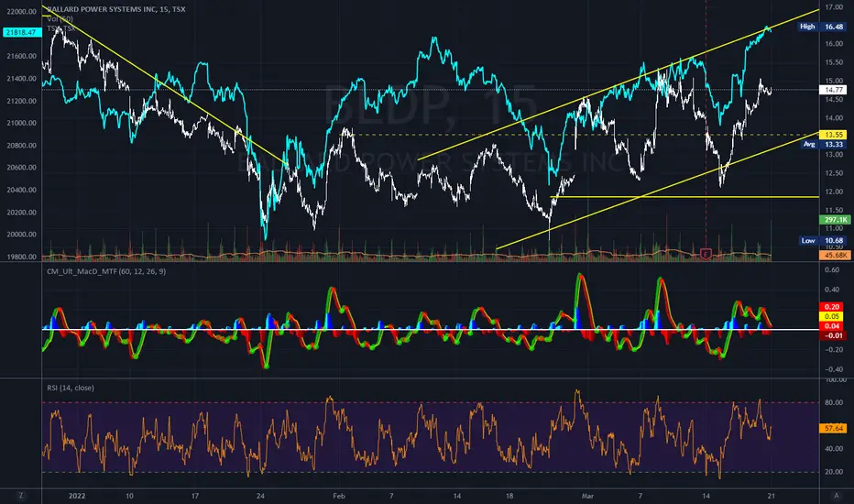Select the RSI (14, close) indicator legend
This screenshot has width=854, height=504.
71,388
